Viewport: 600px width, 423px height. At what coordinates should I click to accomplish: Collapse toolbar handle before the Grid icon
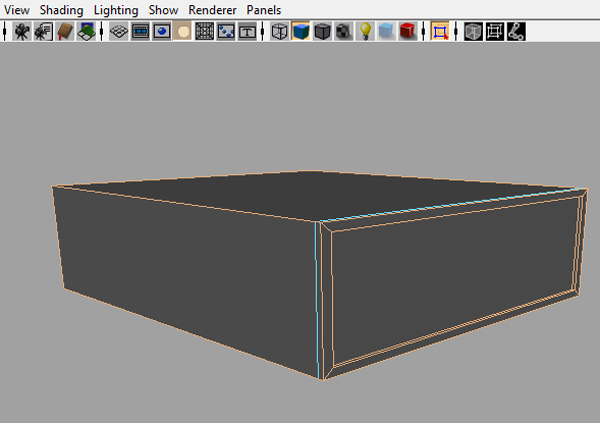101,31
